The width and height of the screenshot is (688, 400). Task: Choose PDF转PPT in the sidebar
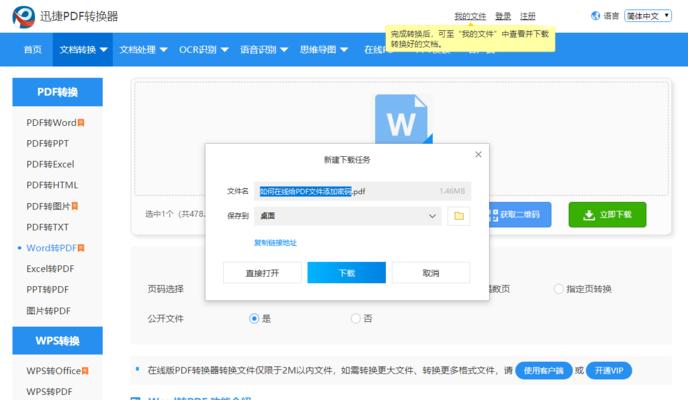47,143
